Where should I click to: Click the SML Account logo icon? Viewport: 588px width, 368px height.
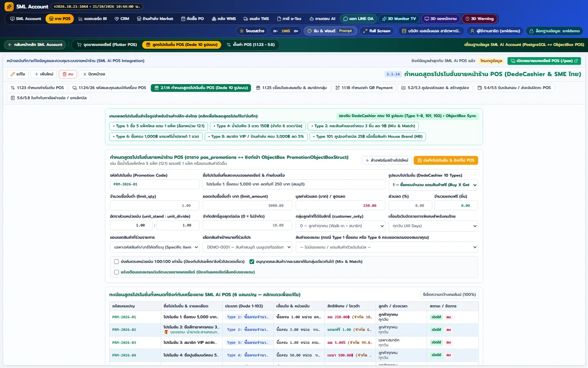click(9, 7)
